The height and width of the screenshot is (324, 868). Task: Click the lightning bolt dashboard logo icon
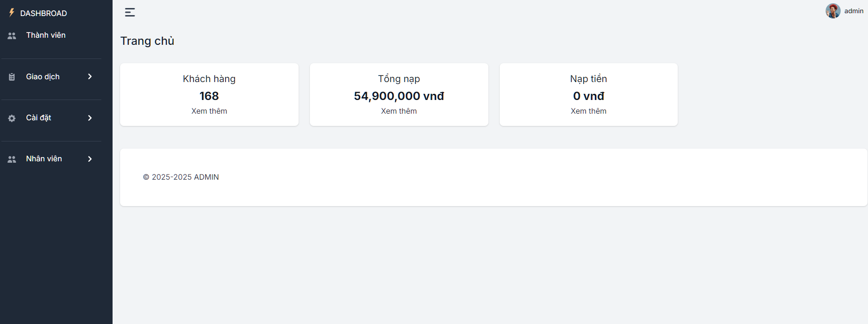[x=12, y=13]
